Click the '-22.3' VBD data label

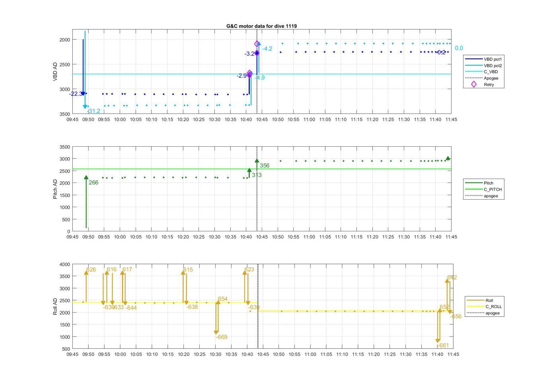click(x=76, y=94)
